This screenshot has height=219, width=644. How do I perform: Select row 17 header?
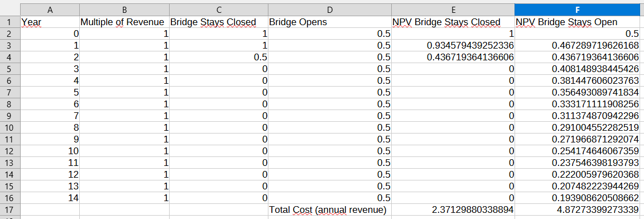point(10,210)
